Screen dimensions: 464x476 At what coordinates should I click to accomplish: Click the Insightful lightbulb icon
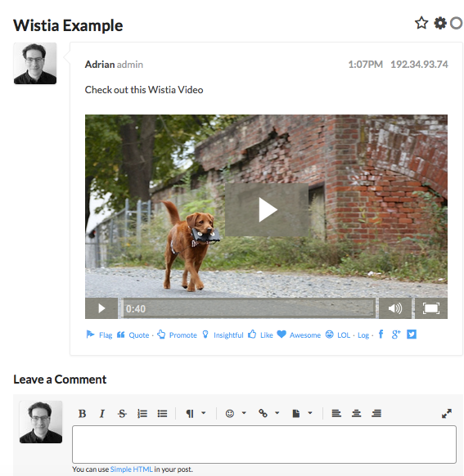(x=205, y=335)
